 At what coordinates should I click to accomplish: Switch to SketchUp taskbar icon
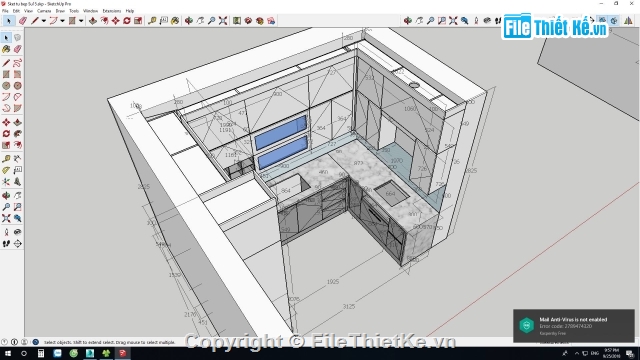[122, 353]
